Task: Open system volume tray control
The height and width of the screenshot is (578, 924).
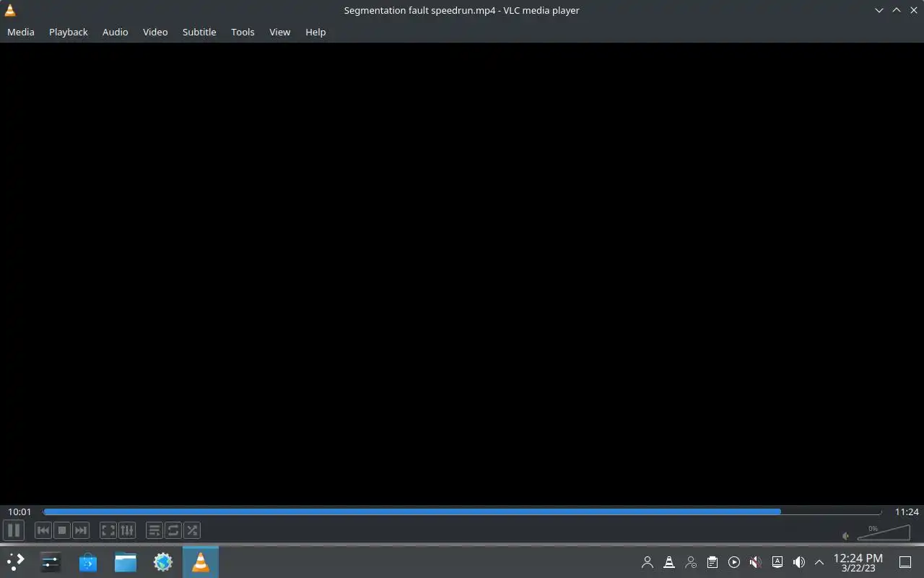Action: click(799, 562)
